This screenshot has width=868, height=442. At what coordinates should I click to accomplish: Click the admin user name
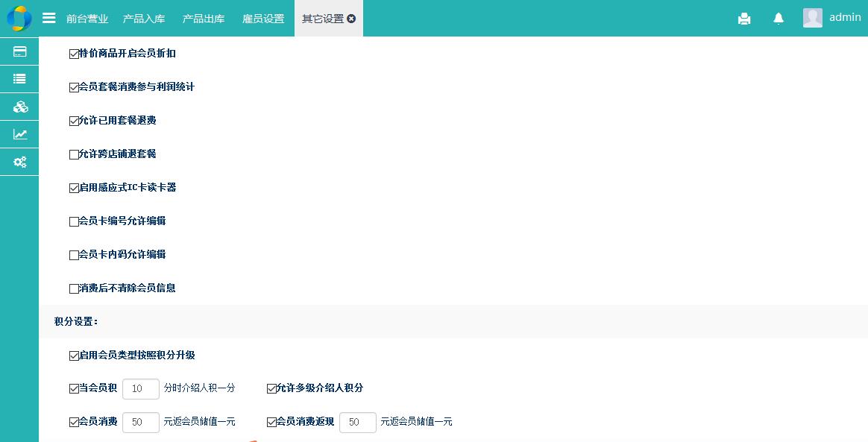(x=844, y=17)
